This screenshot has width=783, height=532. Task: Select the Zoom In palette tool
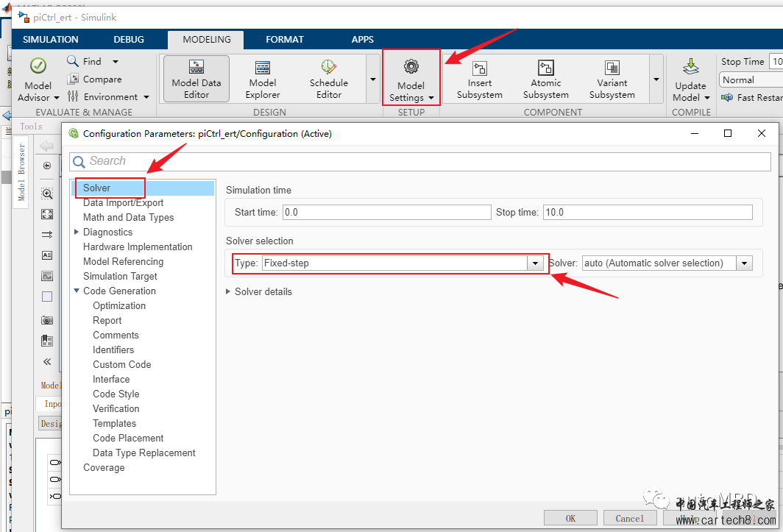point(47,194)
